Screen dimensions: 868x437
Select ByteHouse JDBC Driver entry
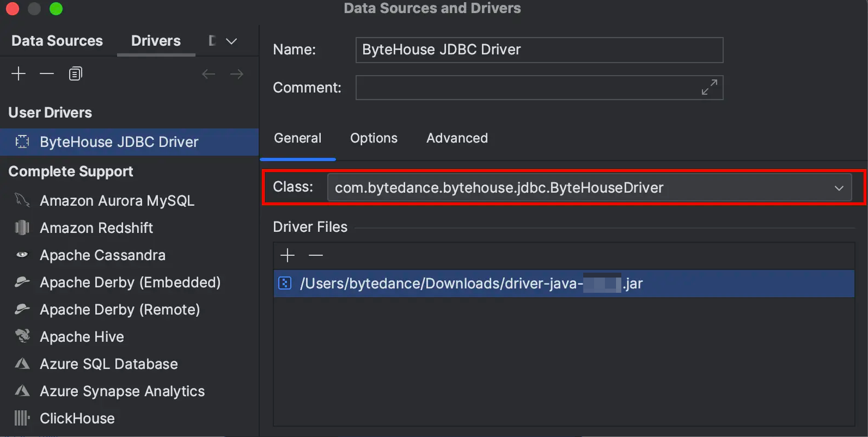point(130,142)
